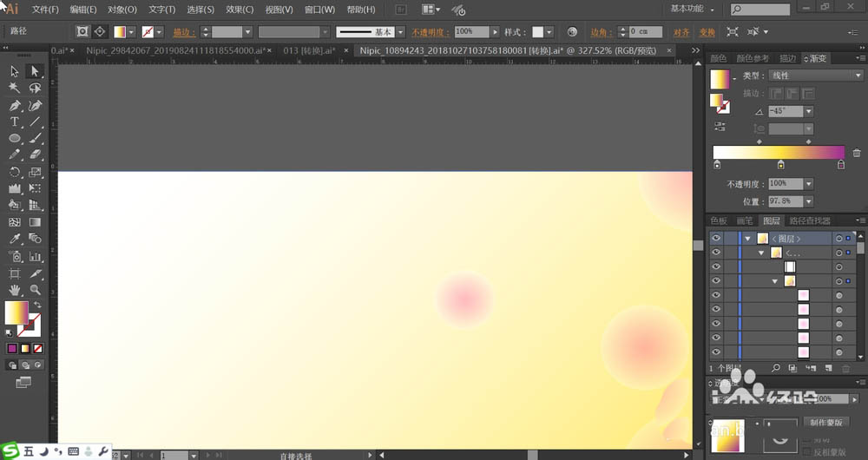Select the Magic Wand tool
This screenshot has width=868, height=460.
[15, 88]
